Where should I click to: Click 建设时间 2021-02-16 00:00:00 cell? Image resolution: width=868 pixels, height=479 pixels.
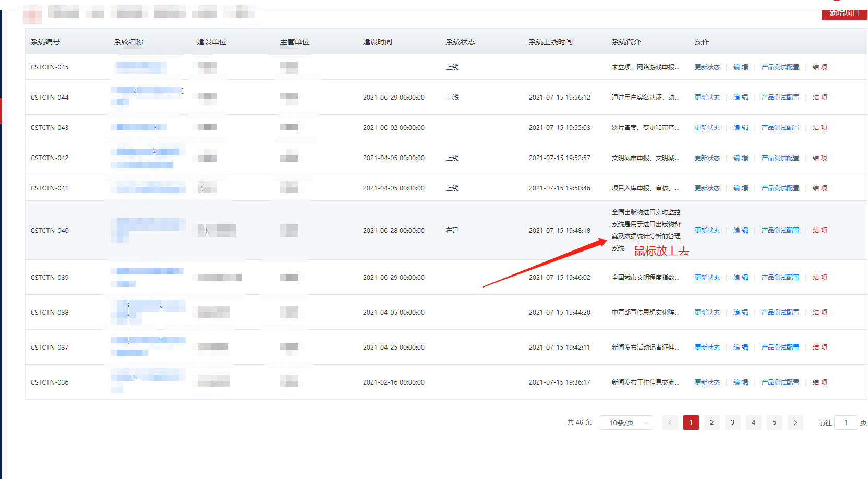click(393, 382)
